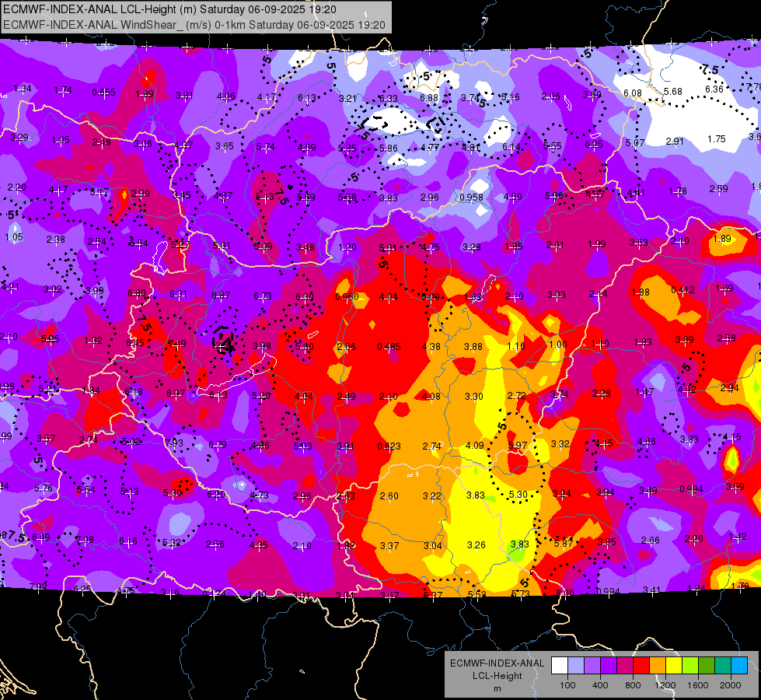Click wind shear value 6.36
Screen dimensions: 761x700
coord(714,89)
